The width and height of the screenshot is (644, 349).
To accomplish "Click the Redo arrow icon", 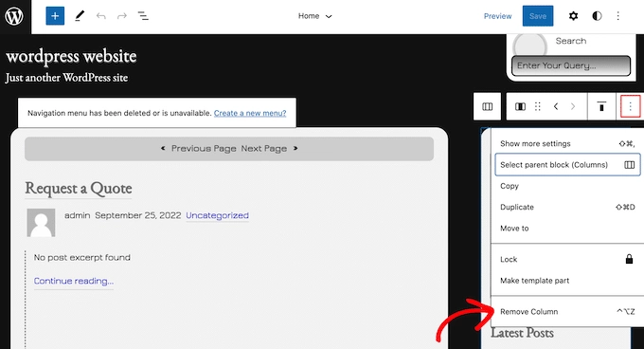I will [x=122, y=16].
